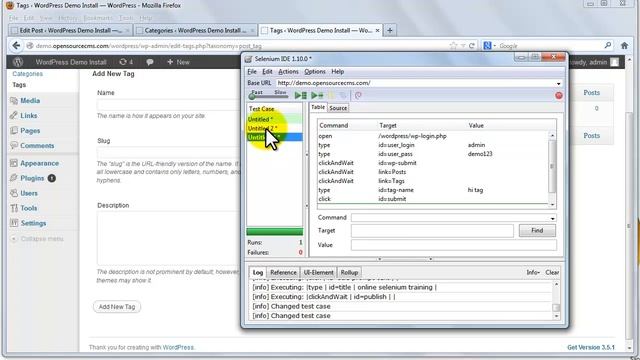Click the comments bubble icon in admin bar
The image size is (640, 360).
coord(150,62)
